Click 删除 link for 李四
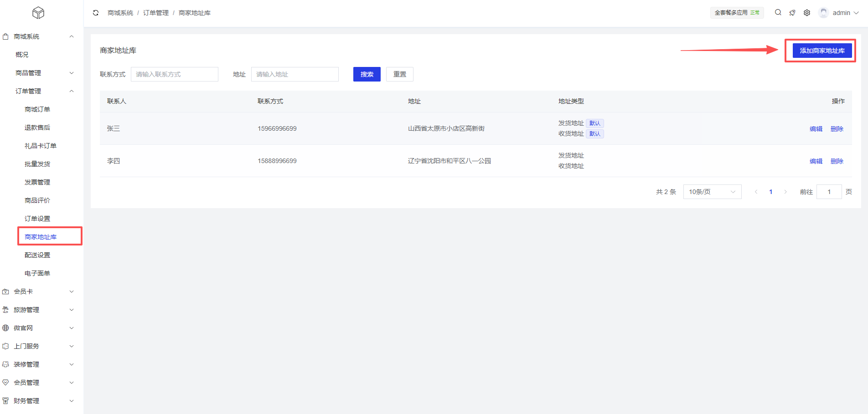The image size is (868, 414). click(x=837, y=161)
